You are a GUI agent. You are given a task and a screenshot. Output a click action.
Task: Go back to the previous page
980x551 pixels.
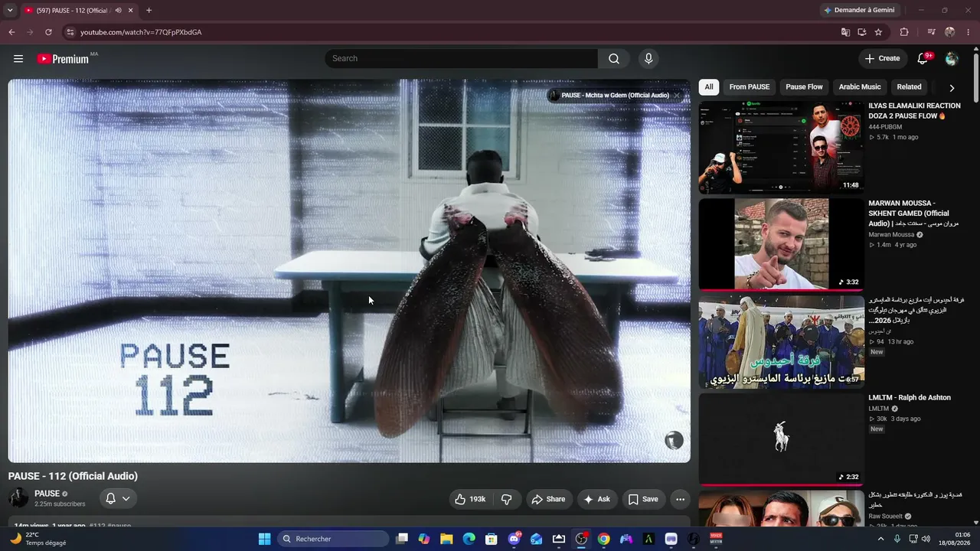click(x=11, y=32)
